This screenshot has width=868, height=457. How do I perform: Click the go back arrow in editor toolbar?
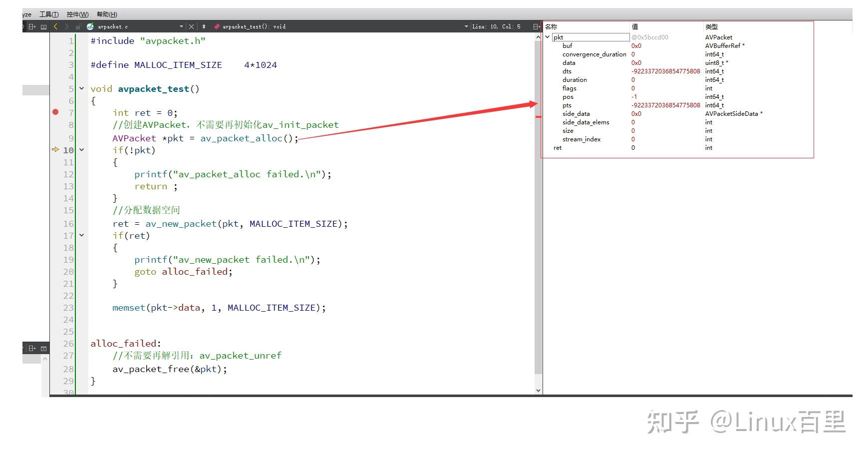(55, 26)
